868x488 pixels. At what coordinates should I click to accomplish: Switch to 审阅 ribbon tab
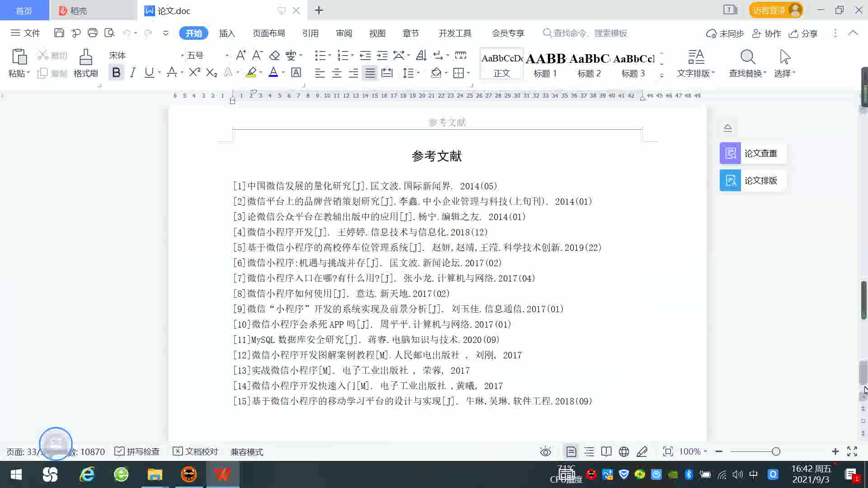(344, 33)
